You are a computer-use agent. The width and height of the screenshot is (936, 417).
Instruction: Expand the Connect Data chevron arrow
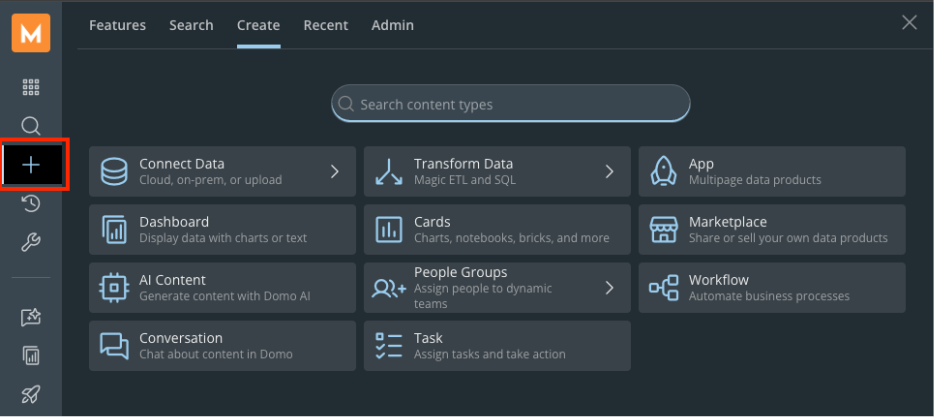(x=335, y=172)
